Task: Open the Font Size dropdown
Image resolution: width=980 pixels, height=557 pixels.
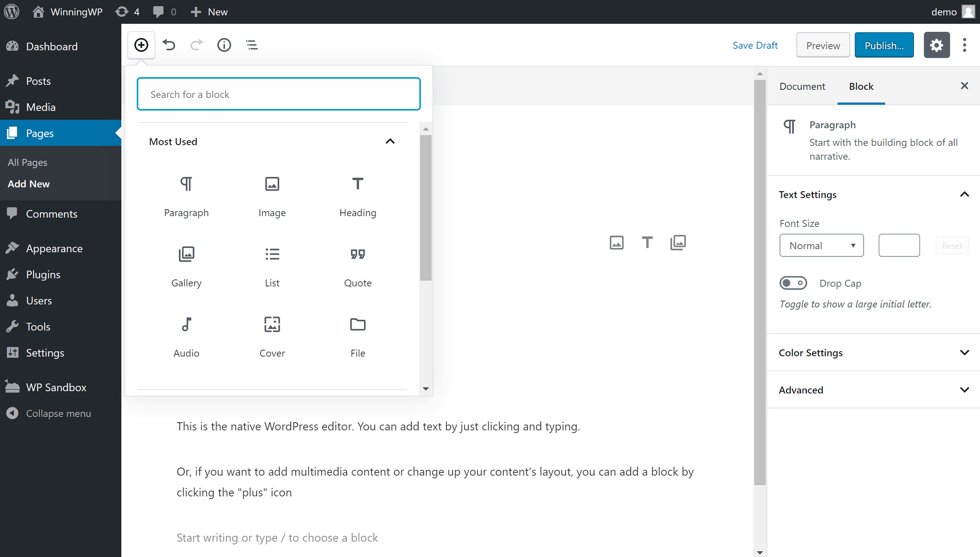Action: click(821, 245)
